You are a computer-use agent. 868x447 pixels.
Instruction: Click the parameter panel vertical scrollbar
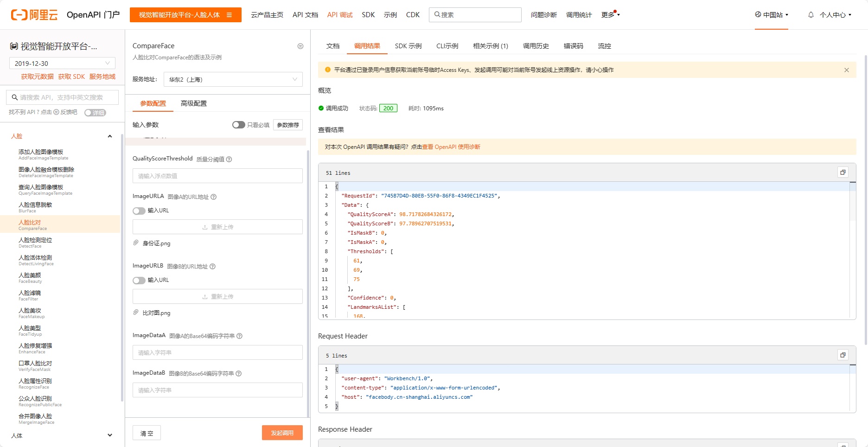(x=308, y=283)
